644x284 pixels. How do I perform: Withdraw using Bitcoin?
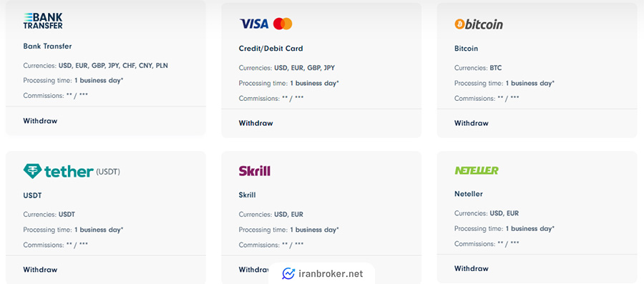click(472, 123)
